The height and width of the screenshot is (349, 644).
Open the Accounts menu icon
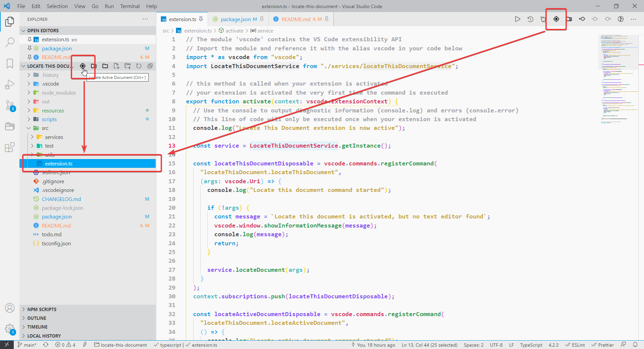pos(10,308)
